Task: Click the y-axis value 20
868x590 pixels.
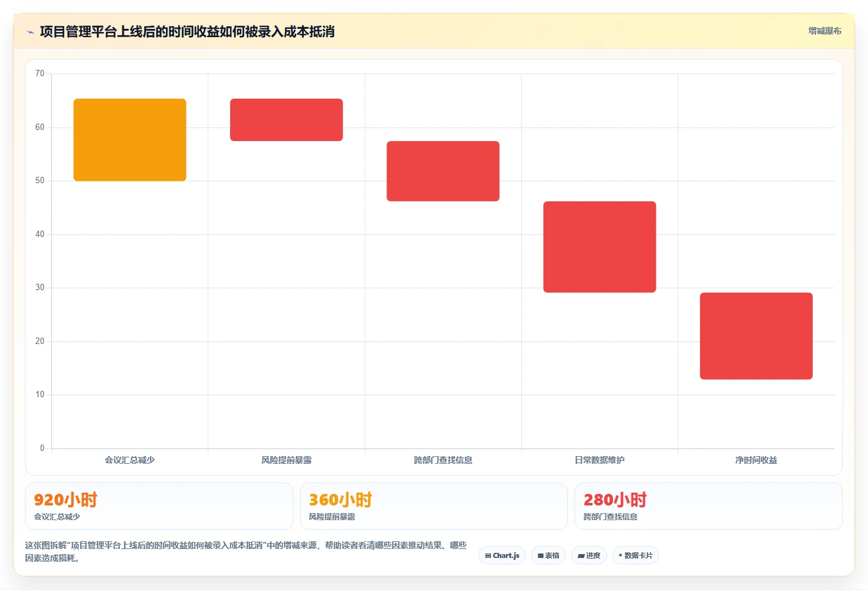Action: point(40,341)
